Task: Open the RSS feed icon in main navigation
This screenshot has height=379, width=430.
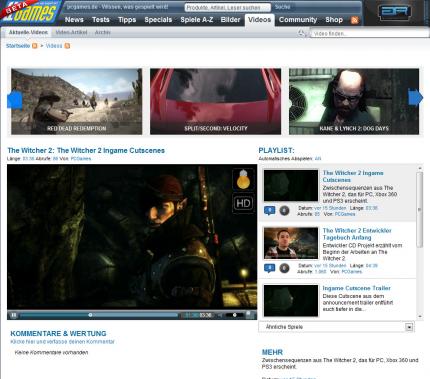Action: (355, 20)
